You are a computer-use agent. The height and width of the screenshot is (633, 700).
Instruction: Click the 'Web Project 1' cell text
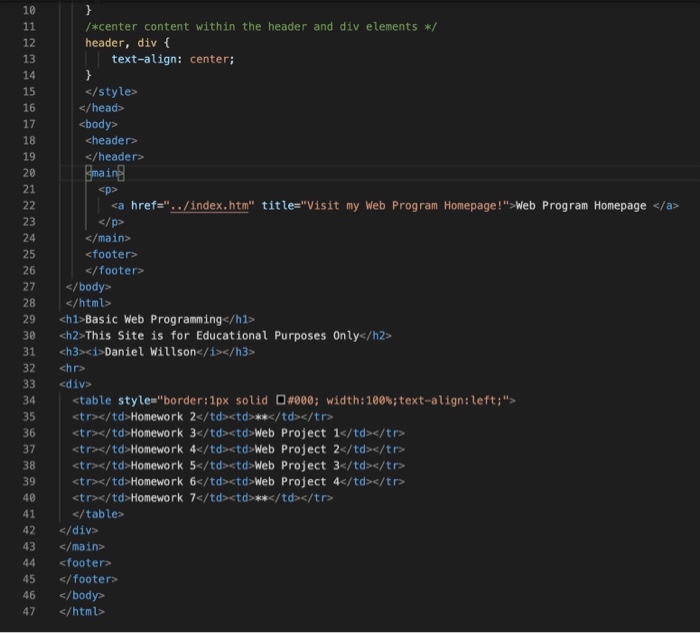pyautogui.click(x=297, y=433)
